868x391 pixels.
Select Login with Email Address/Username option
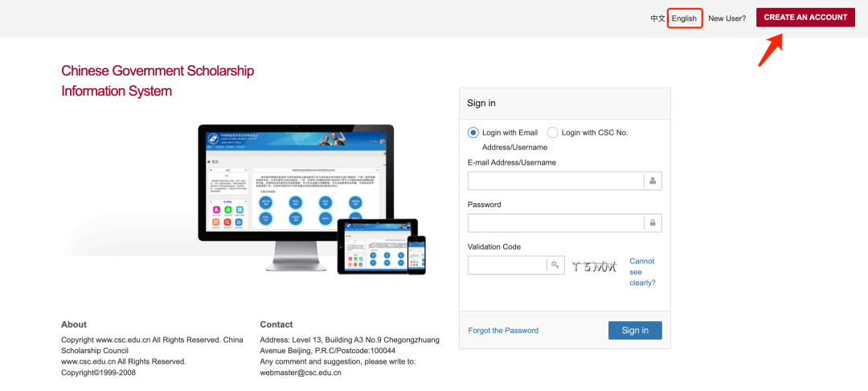(473, 132)
